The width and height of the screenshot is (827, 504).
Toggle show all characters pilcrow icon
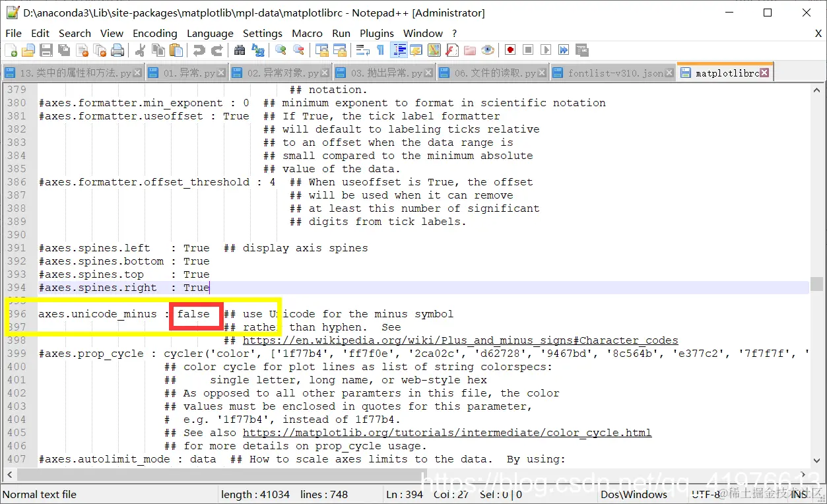tap(381, 50)
